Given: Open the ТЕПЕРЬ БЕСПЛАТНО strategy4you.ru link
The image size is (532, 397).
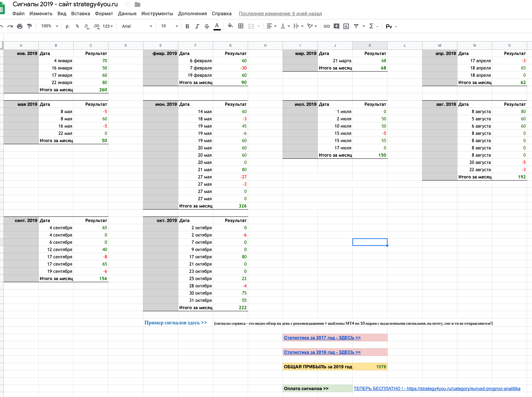Looking at the screenshot, I should pos(437,389).
